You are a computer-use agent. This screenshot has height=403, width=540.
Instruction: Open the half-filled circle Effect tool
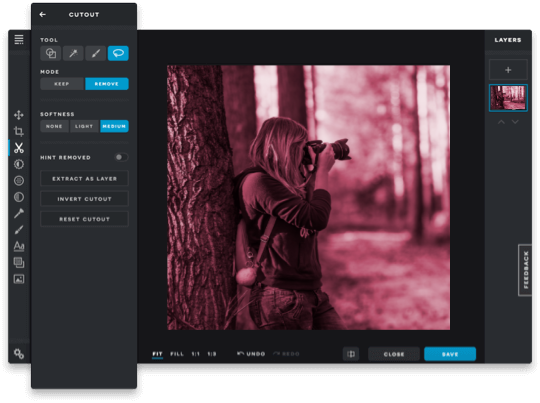pyautogui.click(x=19, y=197)
